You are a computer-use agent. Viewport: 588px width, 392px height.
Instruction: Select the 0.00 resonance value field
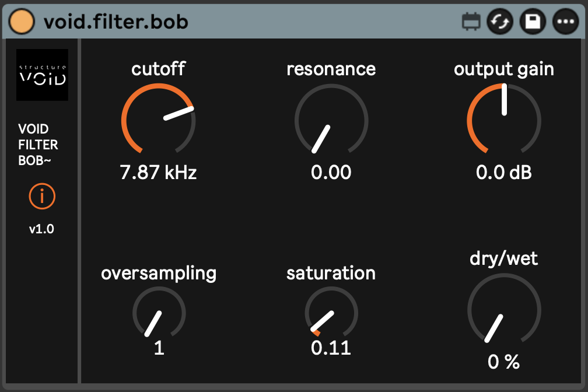tap(331, 173)
